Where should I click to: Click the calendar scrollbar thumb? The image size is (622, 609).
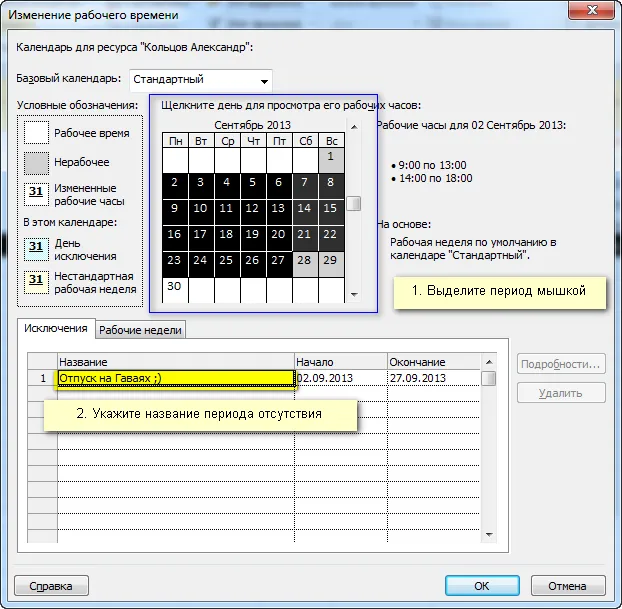pos(353,204)
